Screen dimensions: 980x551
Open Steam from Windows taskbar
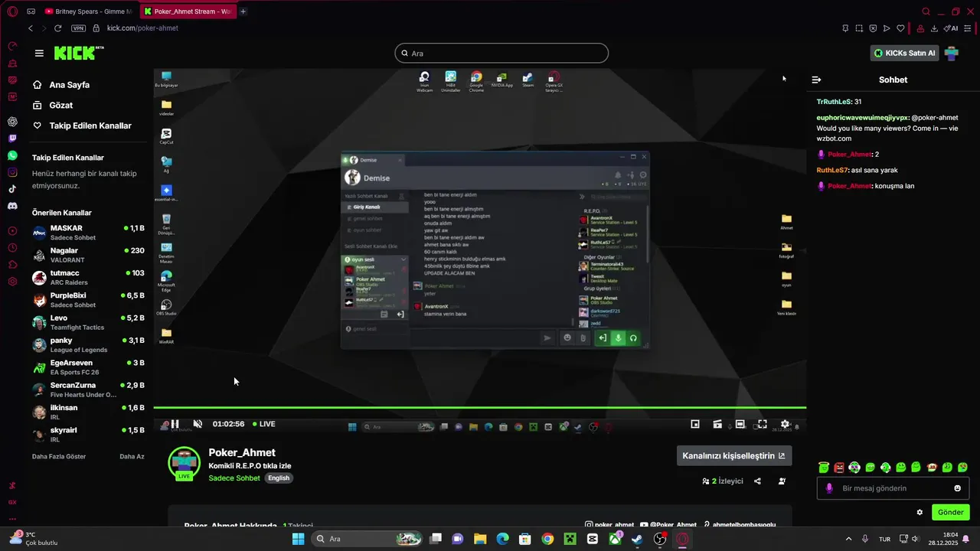pos(637,539)
